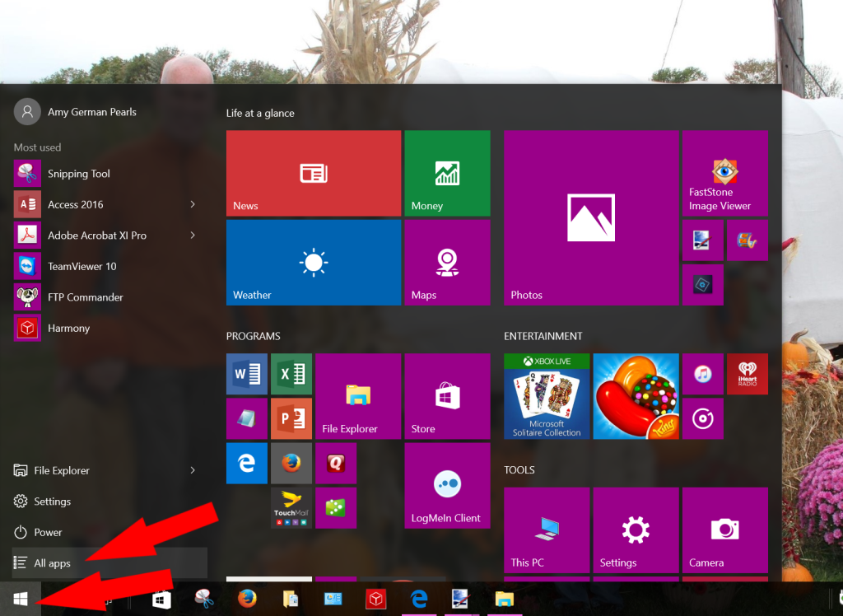Open the Microsoft Edge tile
The width and height of the screenshot is (843, 616).
[246, 463]
